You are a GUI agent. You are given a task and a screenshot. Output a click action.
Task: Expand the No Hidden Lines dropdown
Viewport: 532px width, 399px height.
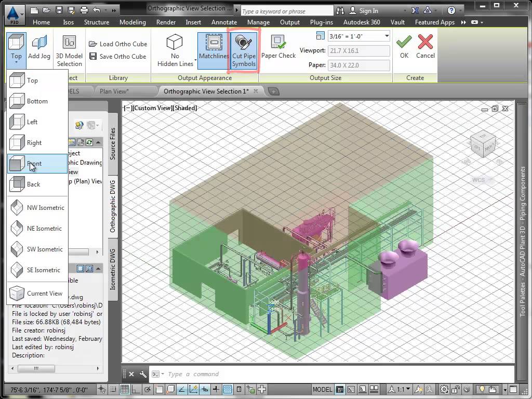196,61
